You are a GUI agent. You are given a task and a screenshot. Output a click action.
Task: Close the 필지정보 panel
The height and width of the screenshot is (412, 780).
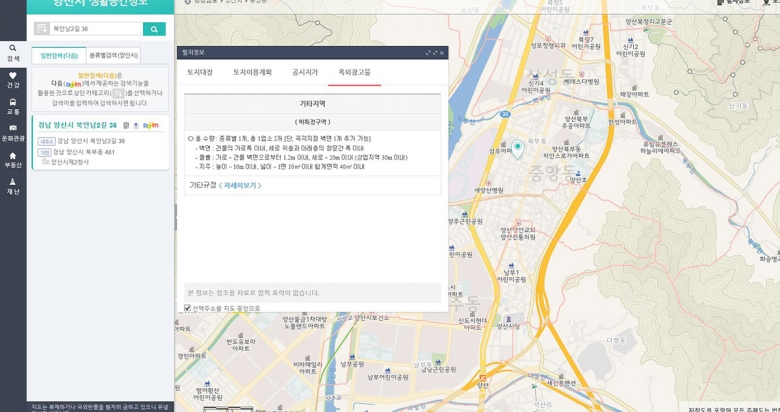[442, 53]
